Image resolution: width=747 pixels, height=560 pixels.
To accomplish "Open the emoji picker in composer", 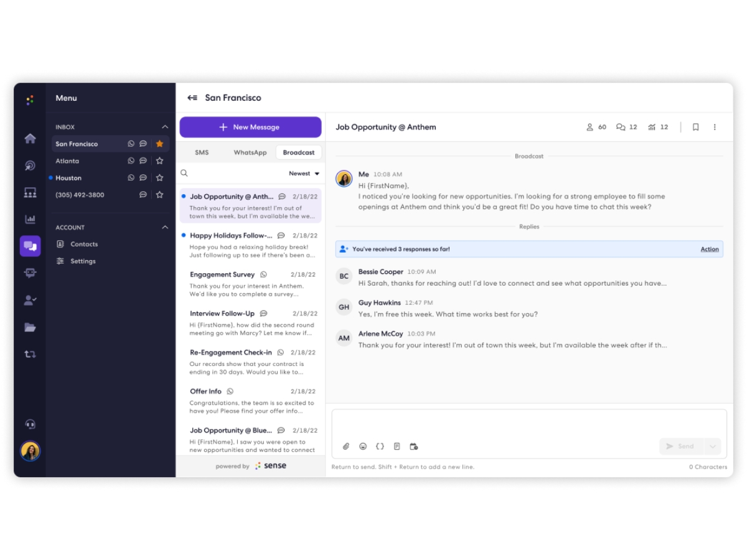I will click(363, 446).
